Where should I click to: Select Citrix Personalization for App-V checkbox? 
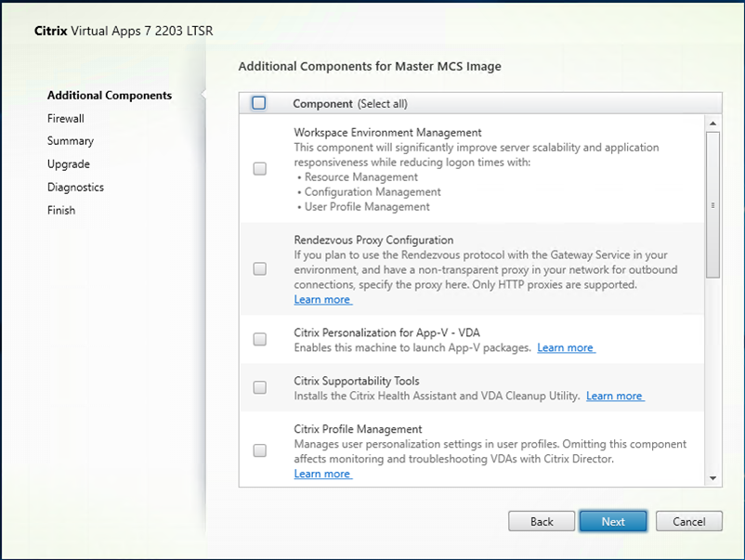point(260,339)
